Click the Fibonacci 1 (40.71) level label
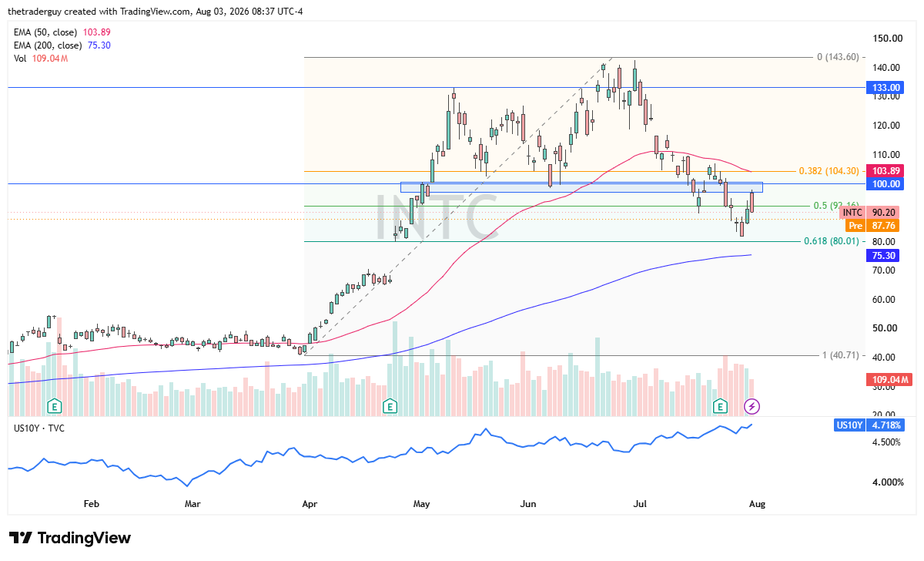The width and height of the screenshot is (924, 561). pyautogui.click(x=841, y=355)
